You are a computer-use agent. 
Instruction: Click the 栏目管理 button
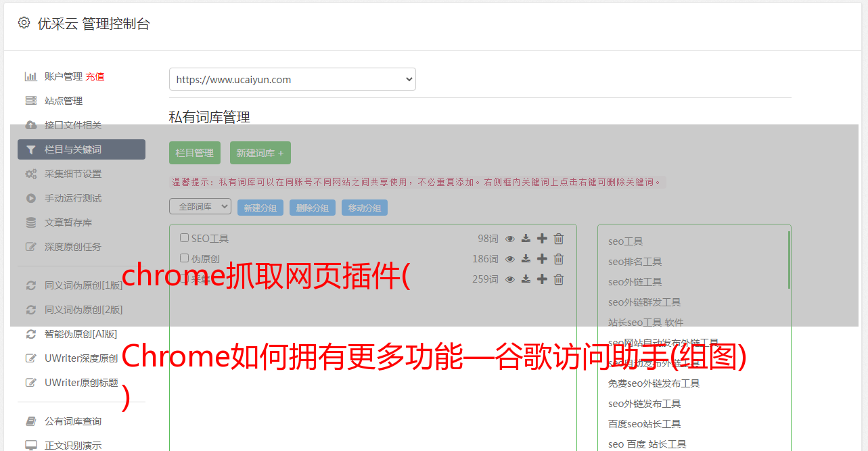tap(195, 153)
